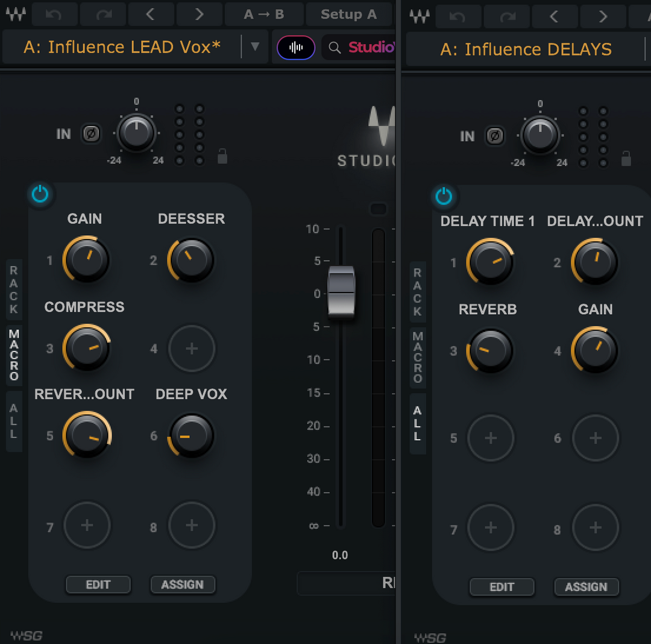The width and height of the screenshot is (651, 644).
Task: Toggle the macro panel power button on LEAD Vox
Action: point(40,194)
